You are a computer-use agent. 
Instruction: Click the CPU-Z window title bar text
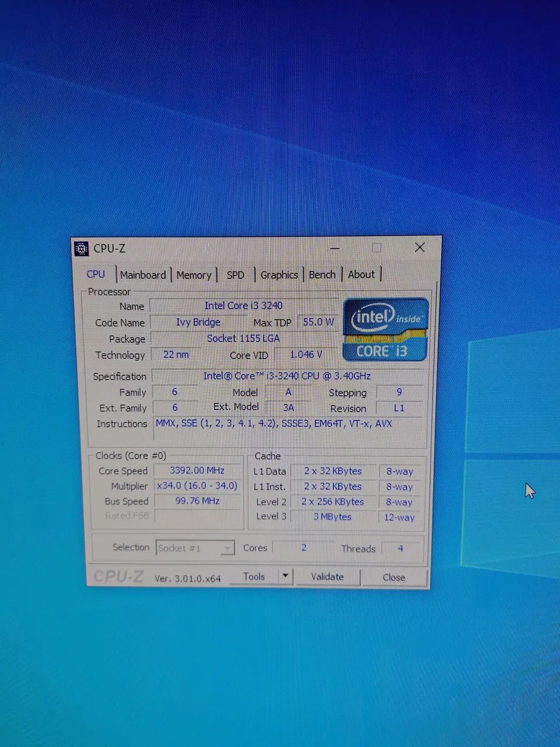[110, 249]
